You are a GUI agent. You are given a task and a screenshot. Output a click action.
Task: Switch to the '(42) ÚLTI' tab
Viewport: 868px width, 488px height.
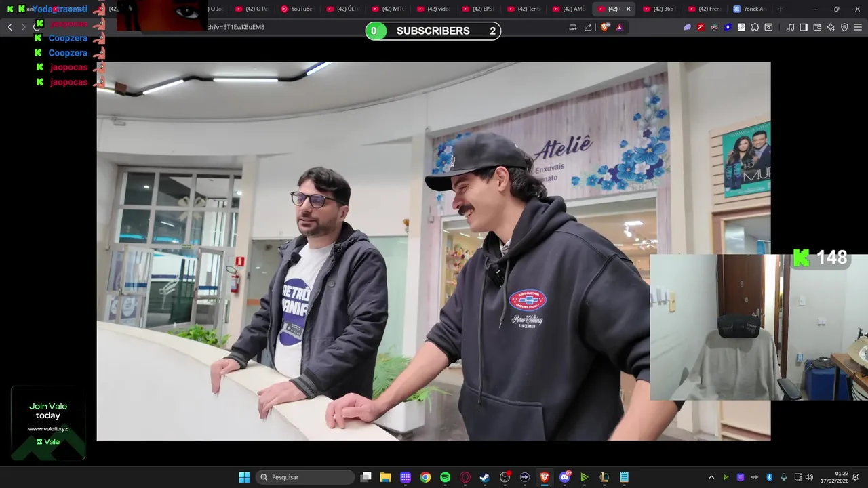pos(342,9)
